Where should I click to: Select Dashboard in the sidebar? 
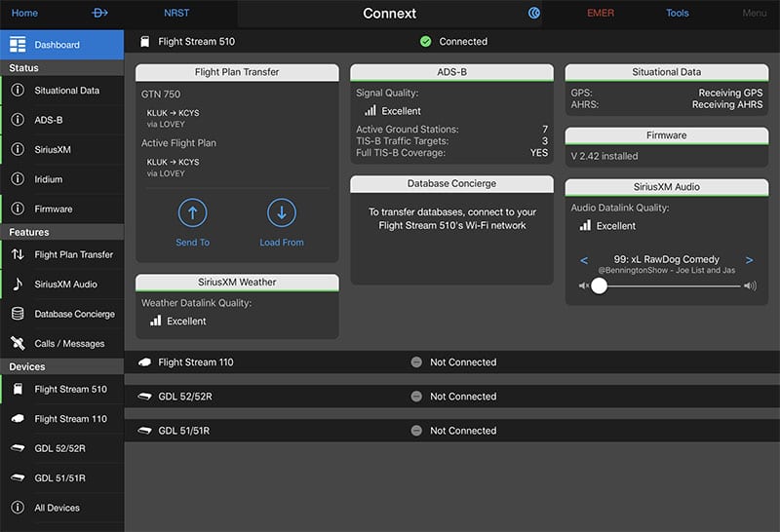[61, 45]
